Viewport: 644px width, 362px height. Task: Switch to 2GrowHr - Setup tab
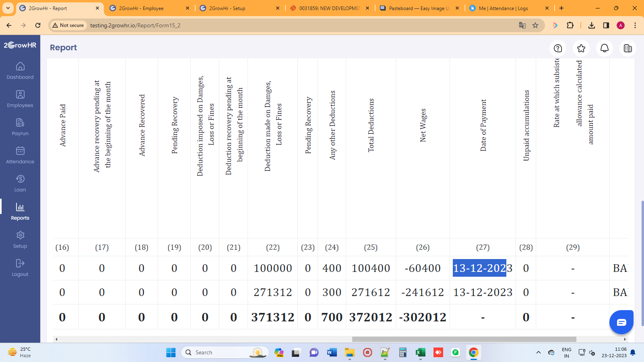(x=239, y=8)
